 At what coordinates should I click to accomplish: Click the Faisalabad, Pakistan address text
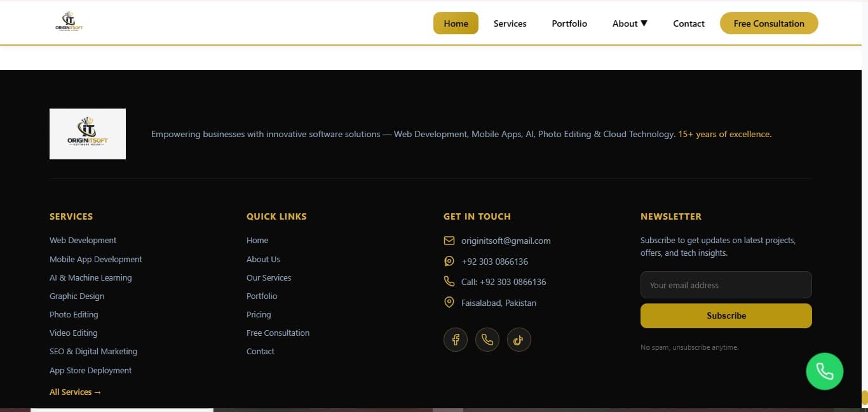click(499, 303)
